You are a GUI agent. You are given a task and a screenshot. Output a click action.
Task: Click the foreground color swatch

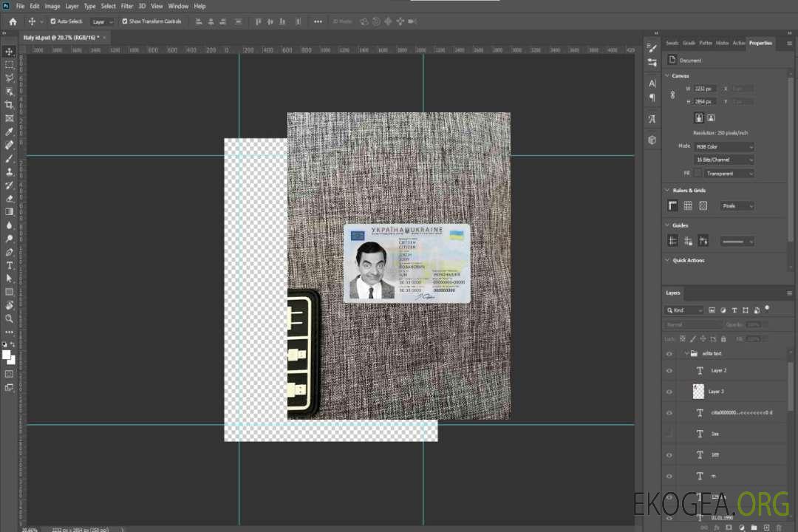tap(7, 354)
